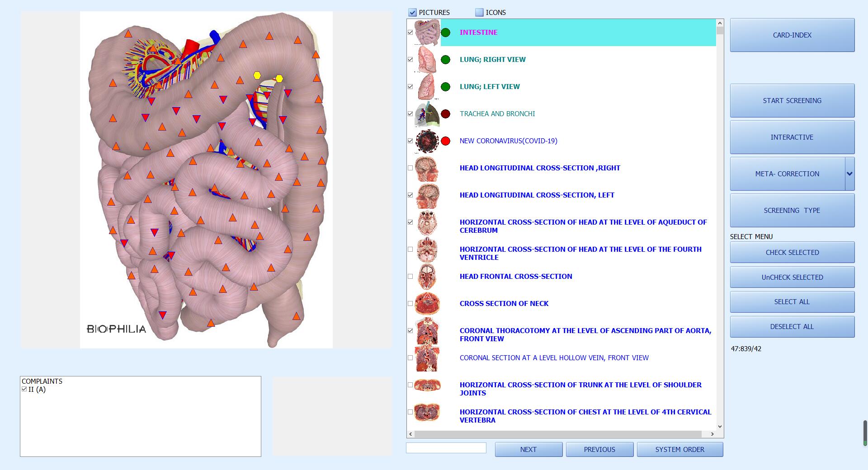The height and width of the screenshot is (470, 868).
Task: Uncheck the INTESTINE row checkbox
Action: 410,33
